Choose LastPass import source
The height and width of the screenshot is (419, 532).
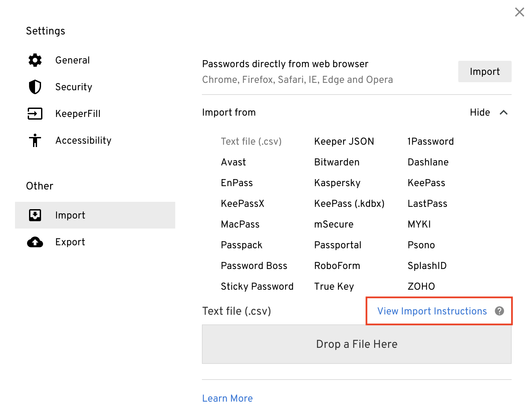(428, 203)
